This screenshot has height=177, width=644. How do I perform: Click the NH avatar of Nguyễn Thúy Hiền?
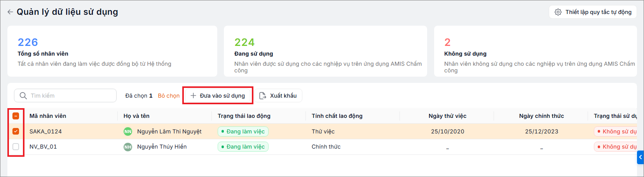tap(128, 147)
